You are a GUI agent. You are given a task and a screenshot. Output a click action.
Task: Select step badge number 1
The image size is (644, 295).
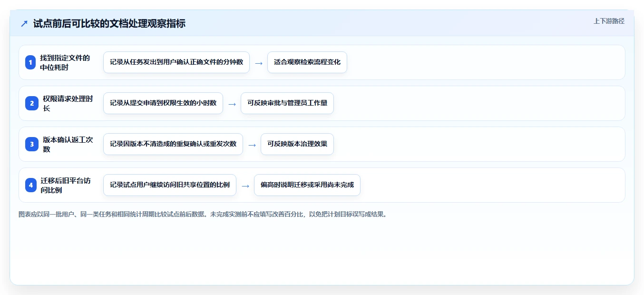point(30,62)
